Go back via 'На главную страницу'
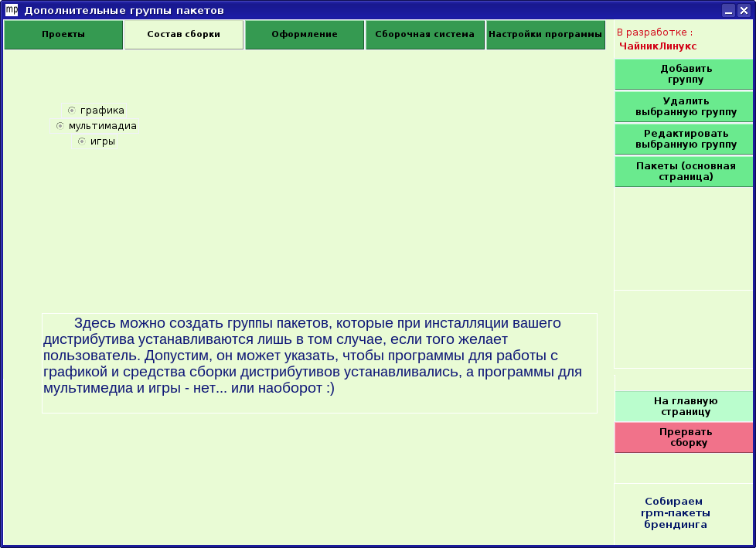This screenshot has height=548, width=756. coord(684,407)
